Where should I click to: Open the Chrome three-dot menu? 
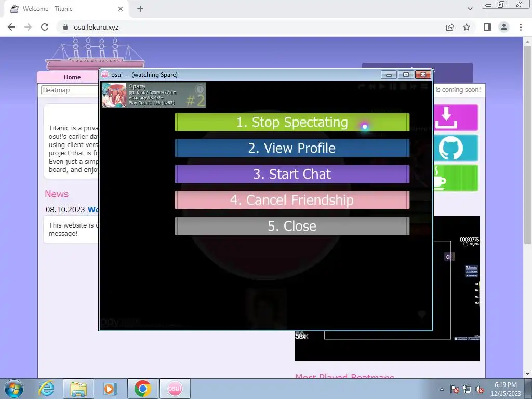pos(521,27)
